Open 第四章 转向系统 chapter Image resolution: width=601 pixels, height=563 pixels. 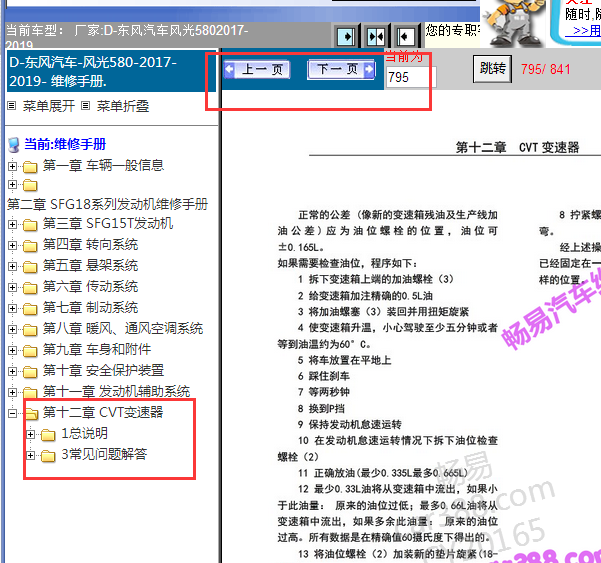[90, 245]
